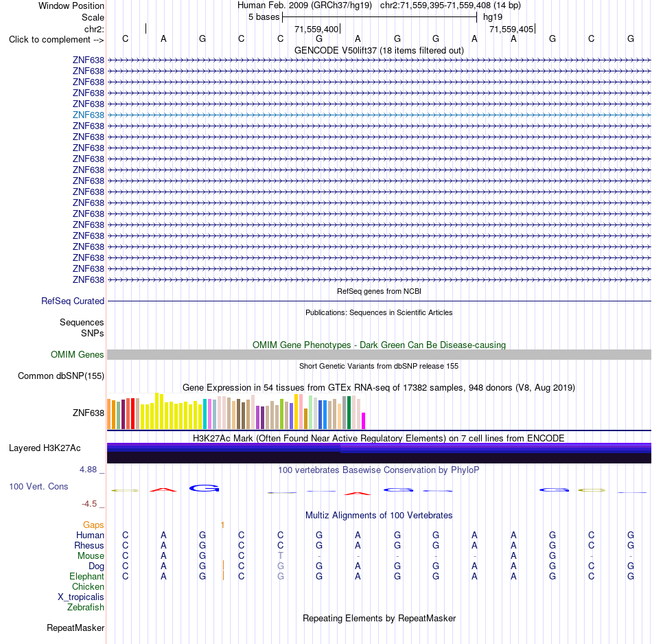Click the 'Dog' species label

(96, 566)
